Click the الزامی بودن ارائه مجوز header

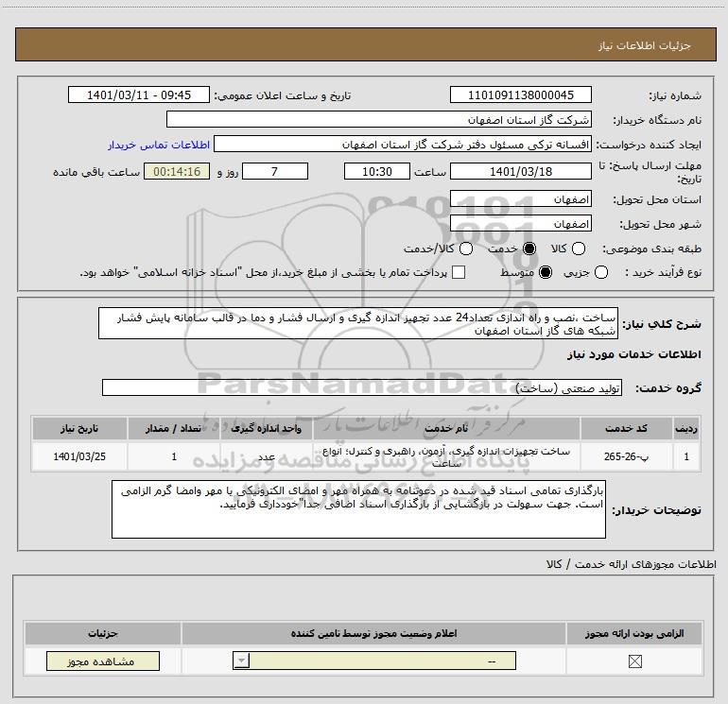coord(634,633)
